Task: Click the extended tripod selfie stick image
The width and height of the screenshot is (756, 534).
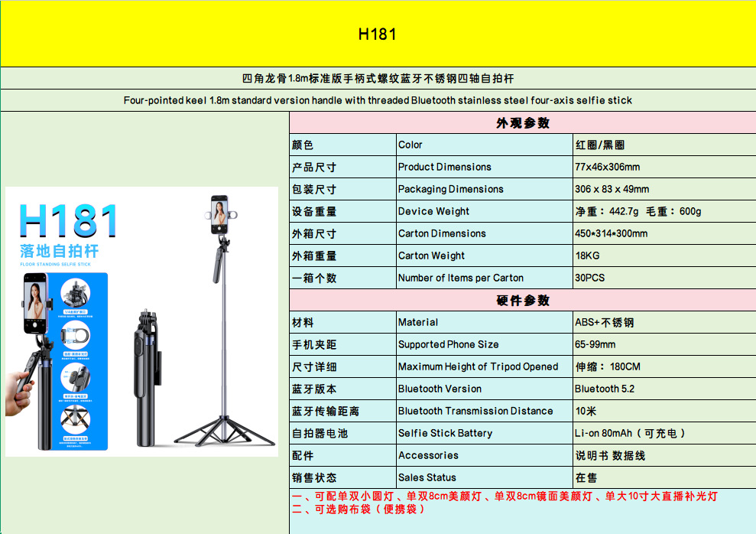Action: (x=222, y=321)
